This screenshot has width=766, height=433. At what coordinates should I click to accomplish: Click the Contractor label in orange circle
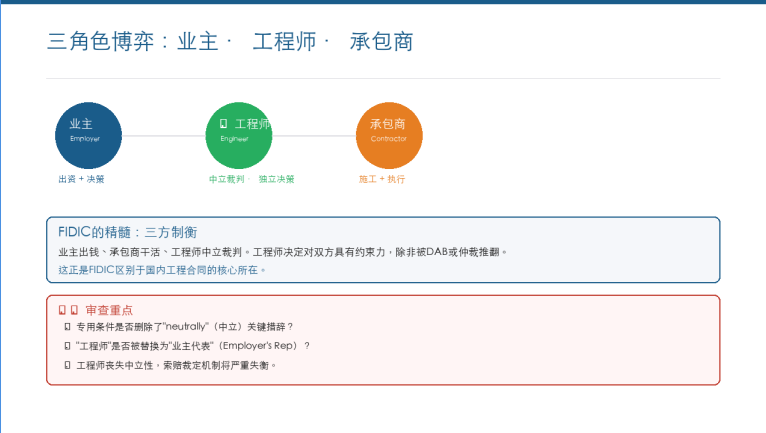tap(389, 139)
